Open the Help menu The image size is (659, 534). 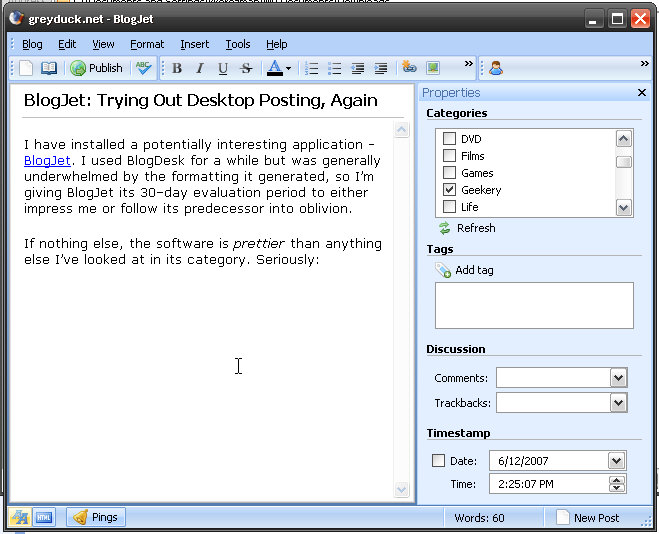pos(276,44)
